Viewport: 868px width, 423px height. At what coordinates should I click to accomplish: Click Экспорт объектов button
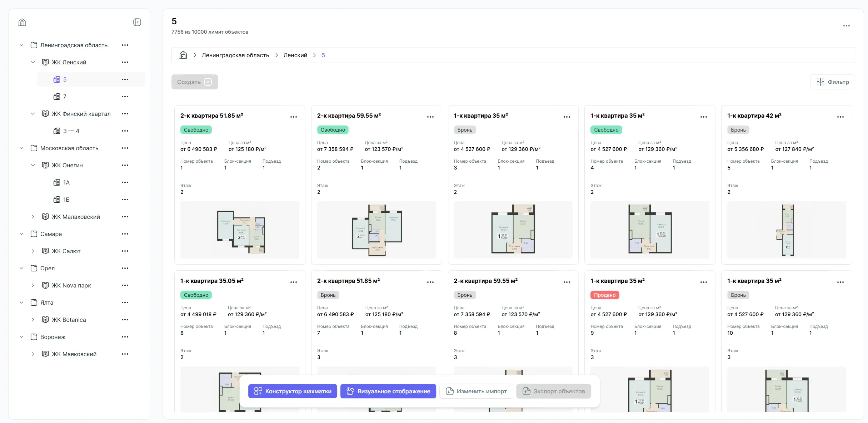click(554, 391)
